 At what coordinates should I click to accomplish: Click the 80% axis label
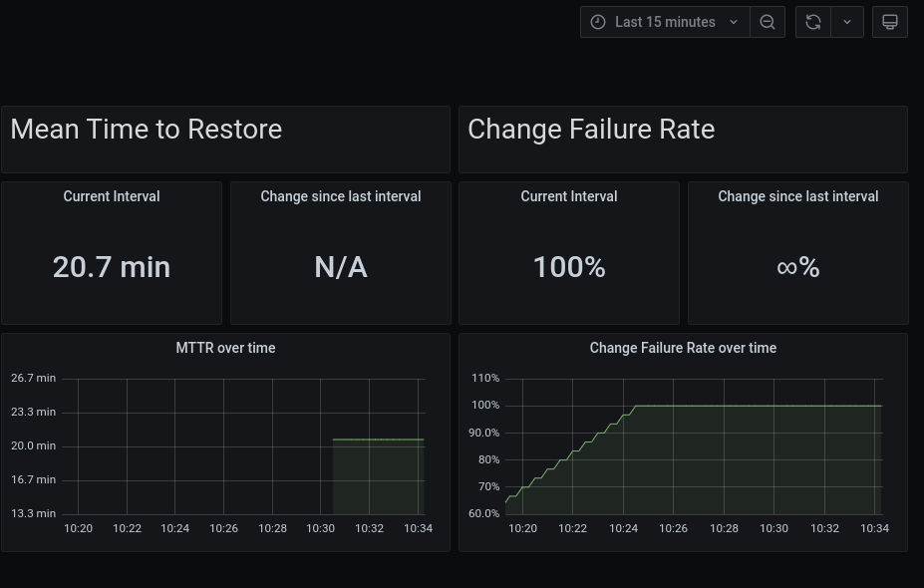pos(488,459)
